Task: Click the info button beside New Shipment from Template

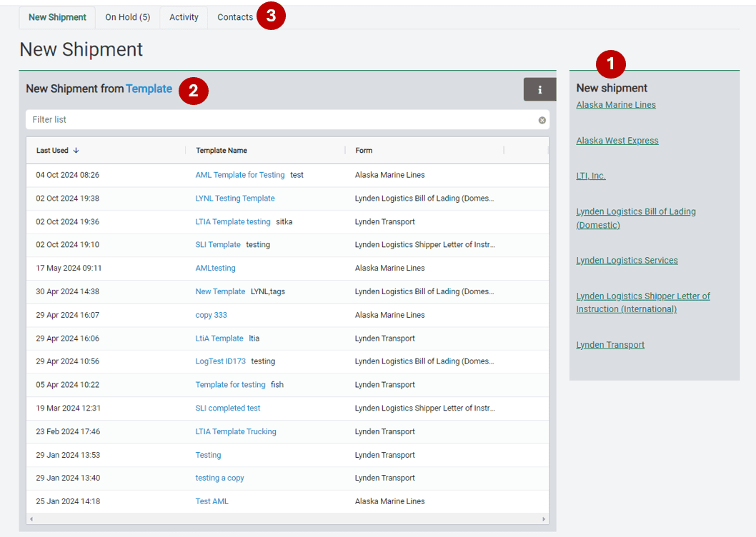Action: [x=539, y=90]
